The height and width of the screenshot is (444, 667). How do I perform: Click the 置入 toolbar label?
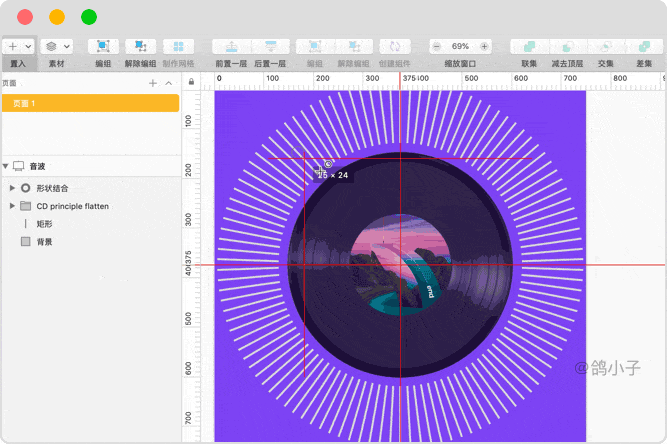tap(18, 64)
